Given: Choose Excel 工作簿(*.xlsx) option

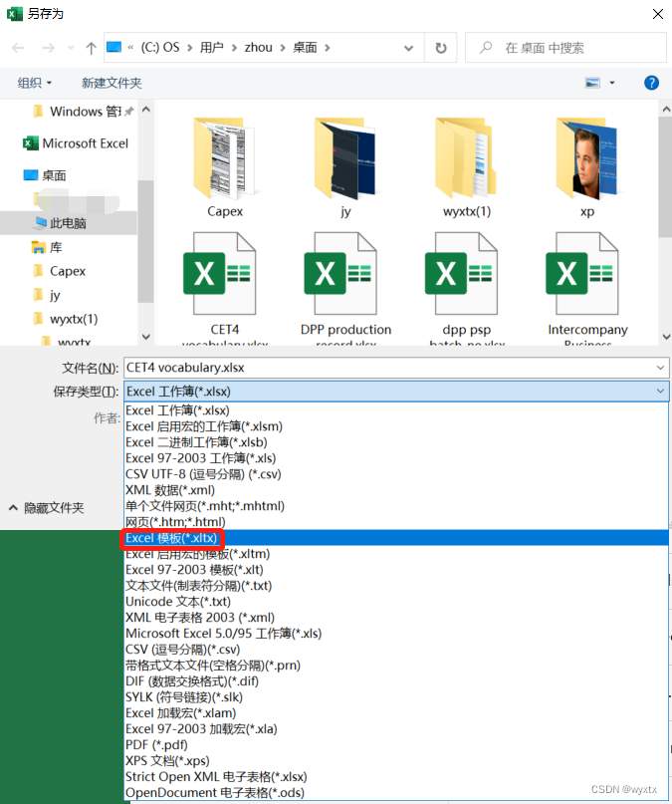Looking at the screenshot, I should [x=396, y=410].
